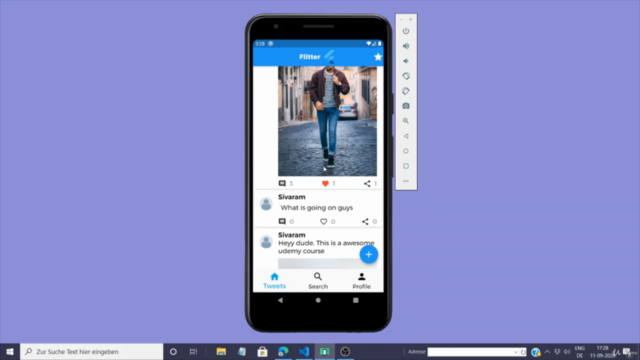640x360 pixels.
Task: Open comments on "What is going on guys" tweet
Action: (x=282, y=221)
